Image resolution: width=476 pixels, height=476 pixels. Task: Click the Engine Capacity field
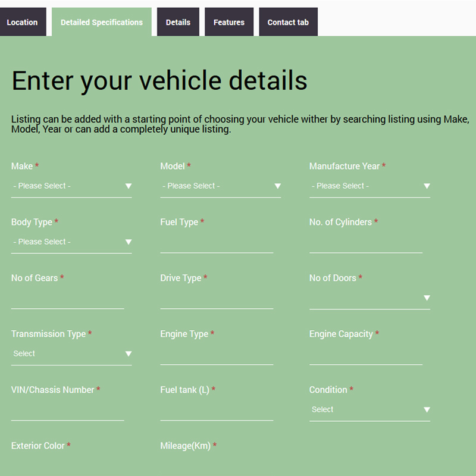[x=366, y=354]
